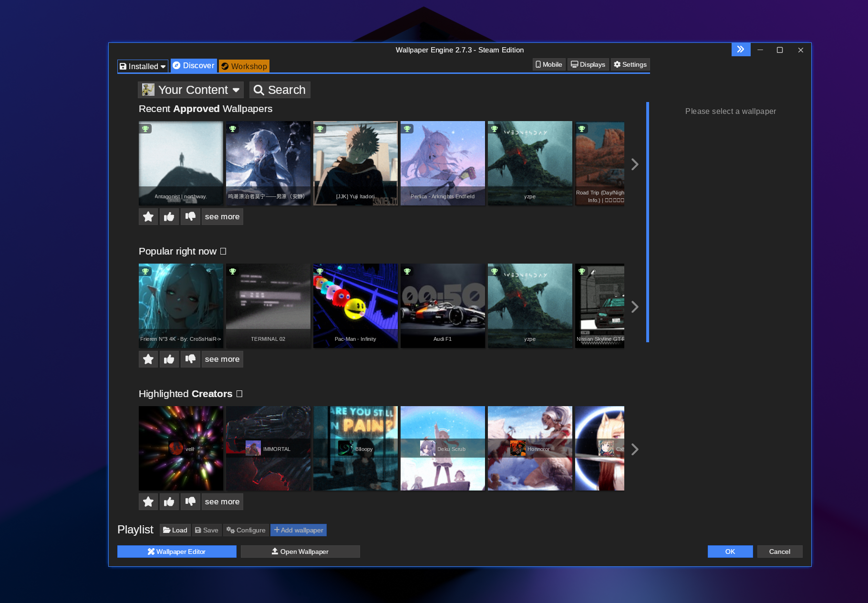Image resolution: width=868 pixels, height=603 pixels.
Task: Click thumbs down under Recent Approved Wallpapers
Action: tap(190, 217)
